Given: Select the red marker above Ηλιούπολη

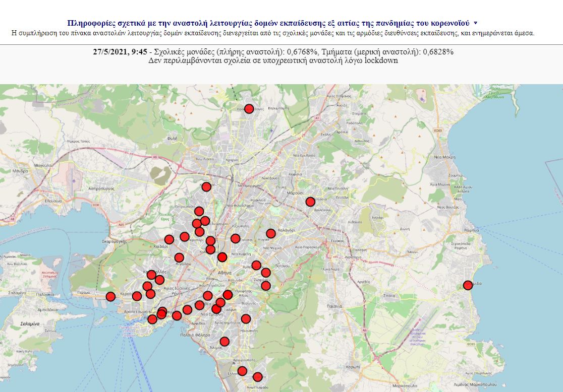Looking at the screenshot, I should [x=246, y=318].
